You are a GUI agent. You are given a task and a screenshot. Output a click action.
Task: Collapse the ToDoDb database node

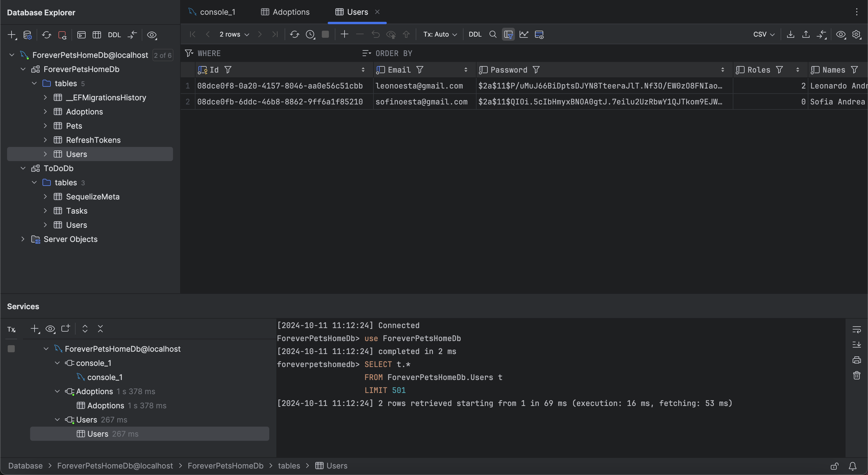click(23, 168)
